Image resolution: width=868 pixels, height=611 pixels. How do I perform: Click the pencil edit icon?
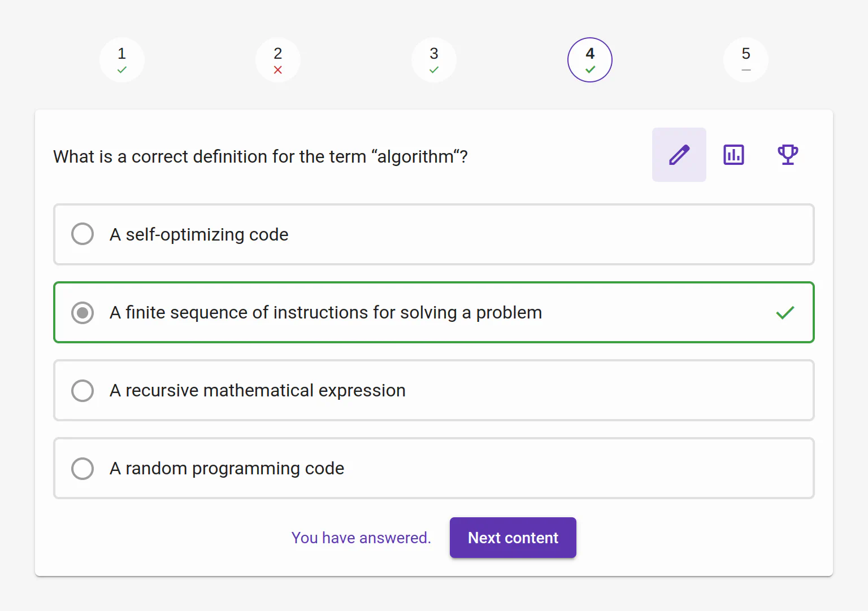(x=679, y=155)
